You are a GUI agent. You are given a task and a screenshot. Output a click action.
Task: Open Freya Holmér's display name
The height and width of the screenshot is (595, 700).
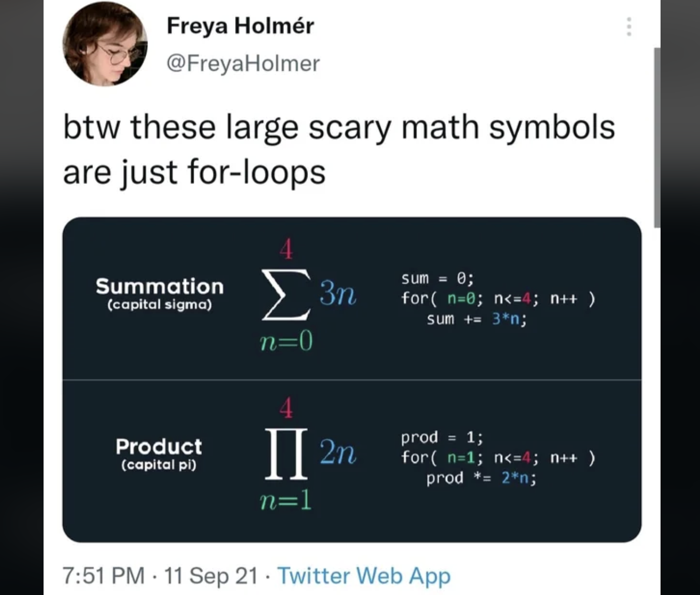coord(240,26)
